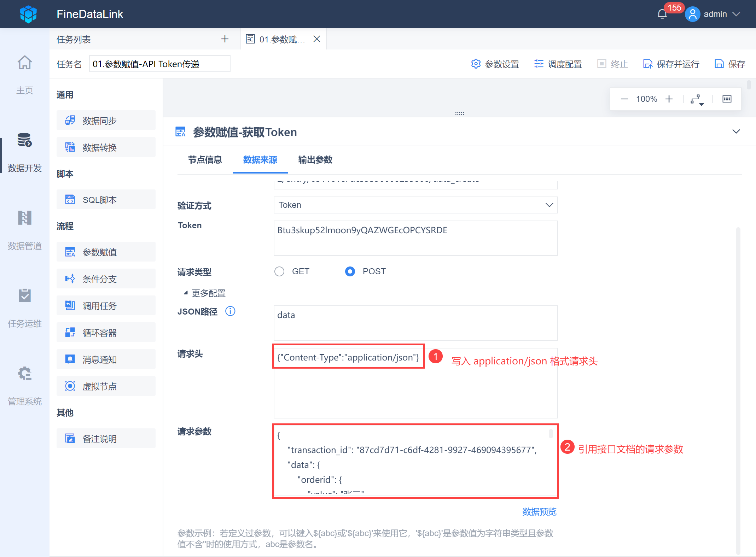Collapse the 参数赋值-获取Token panel chevron
Image resolution: width=756 pixels, height=557 pixels.
[736, 131]
